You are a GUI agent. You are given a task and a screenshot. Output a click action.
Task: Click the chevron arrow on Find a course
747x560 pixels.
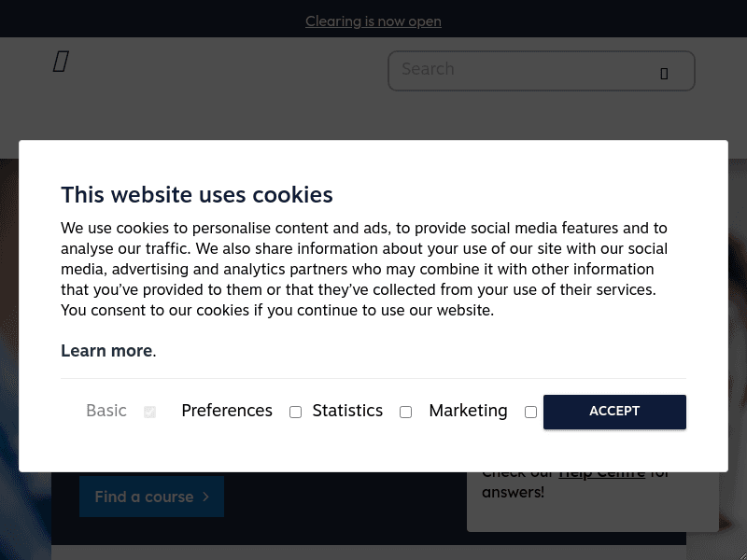[x=205, y=497]
